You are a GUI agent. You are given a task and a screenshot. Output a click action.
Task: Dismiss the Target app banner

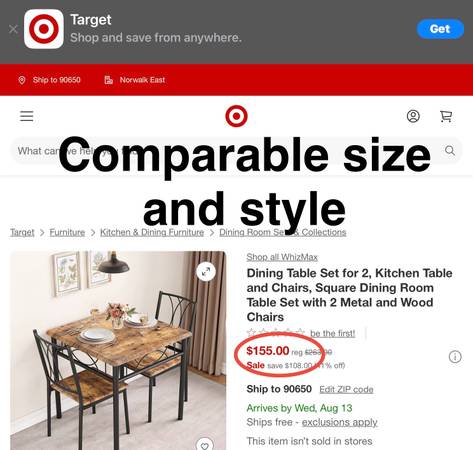(13, 29)
